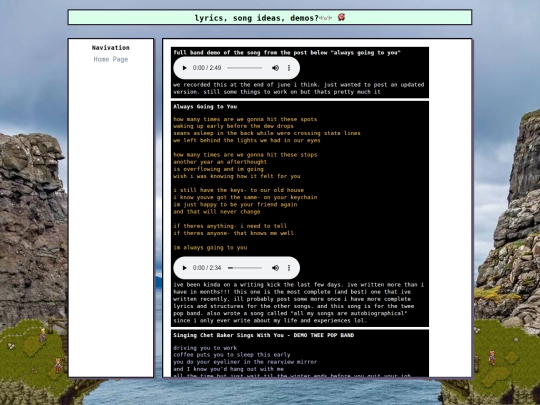The width and height of the screenshot is (540, 405).
Task: Click the 'lyrics, song ideas, demos?' header title
Action: [257, 18]
